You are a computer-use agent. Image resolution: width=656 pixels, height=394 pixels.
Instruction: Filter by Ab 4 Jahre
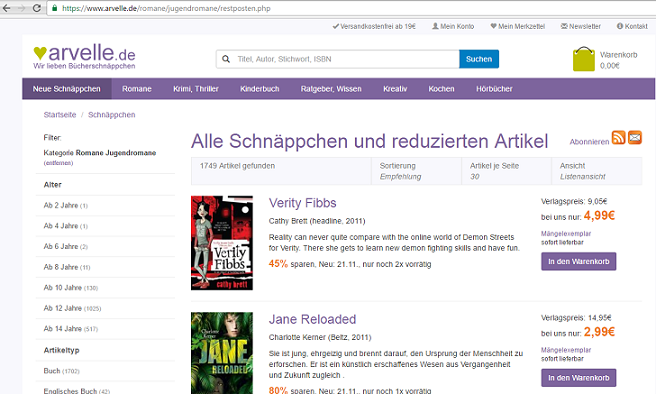click(x=66, y=226)
